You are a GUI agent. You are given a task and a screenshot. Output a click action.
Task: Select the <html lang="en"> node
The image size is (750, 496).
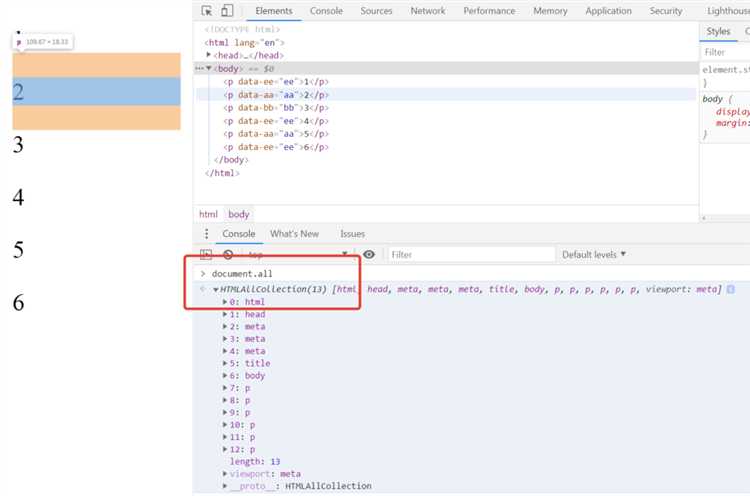tap(244, 43)
